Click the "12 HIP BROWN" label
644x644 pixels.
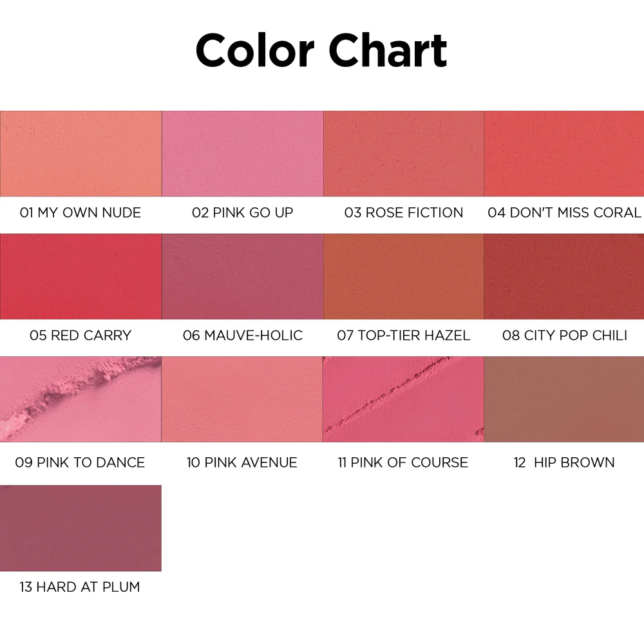pyautogui.click(x=564, y=462)
